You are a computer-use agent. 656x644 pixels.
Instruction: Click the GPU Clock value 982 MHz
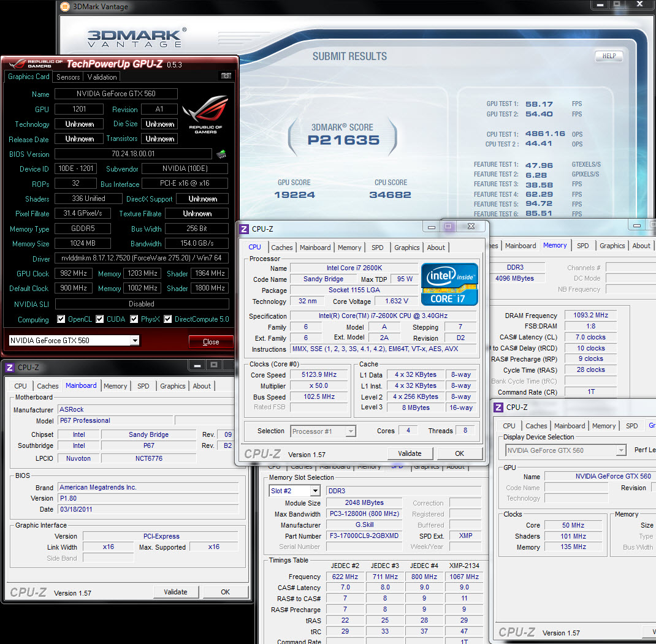point(74,273)
